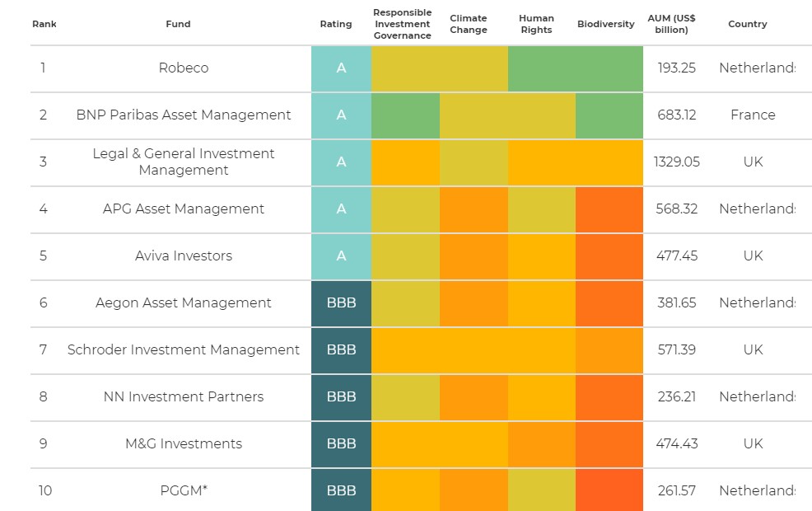Click the Climate Change column header
The width and height of the screenshot is (812, 511).
point(469,24)
